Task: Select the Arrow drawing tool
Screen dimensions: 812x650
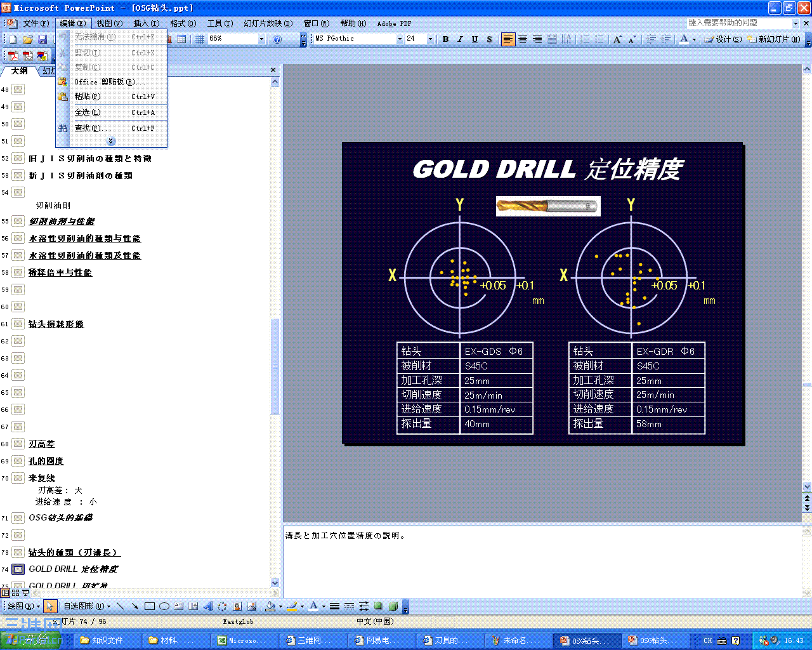Action: [134, 606]
